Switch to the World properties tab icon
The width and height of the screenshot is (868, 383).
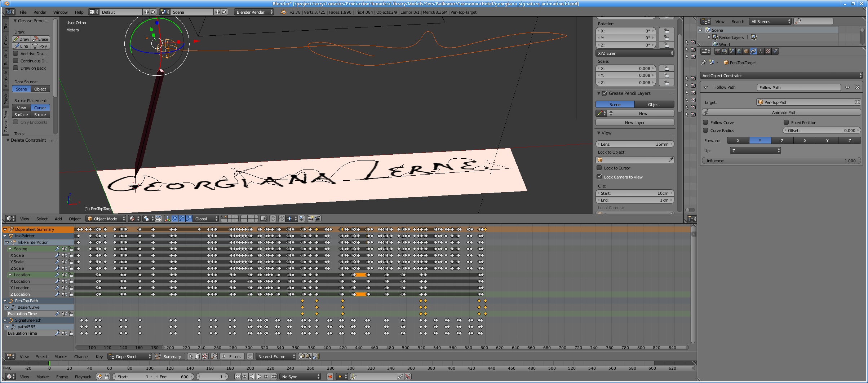[739, 51]
